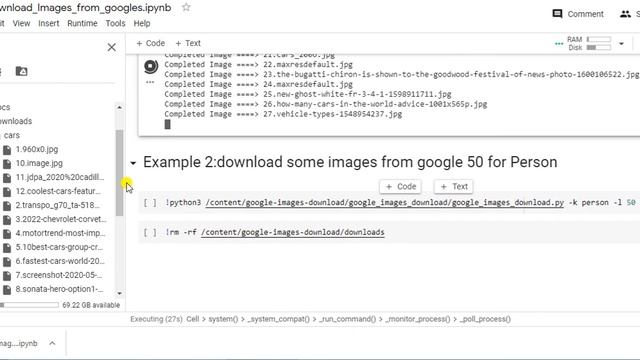Open file 2.transpo_g70_ta-518...

point(58,205)
